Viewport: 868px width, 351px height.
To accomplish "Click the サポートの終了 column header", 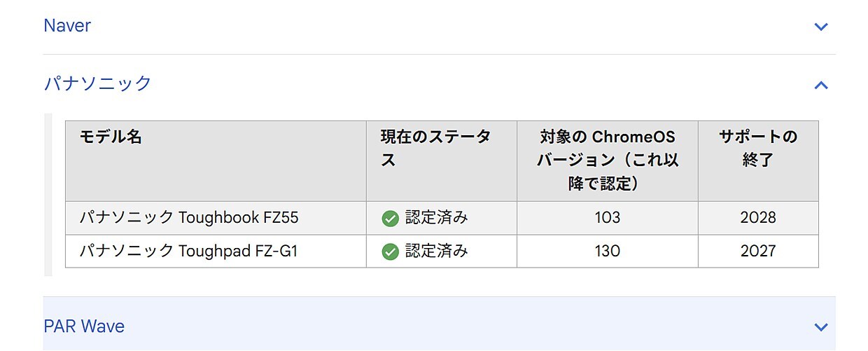I will pyautogui.click(x=757, y=148).
